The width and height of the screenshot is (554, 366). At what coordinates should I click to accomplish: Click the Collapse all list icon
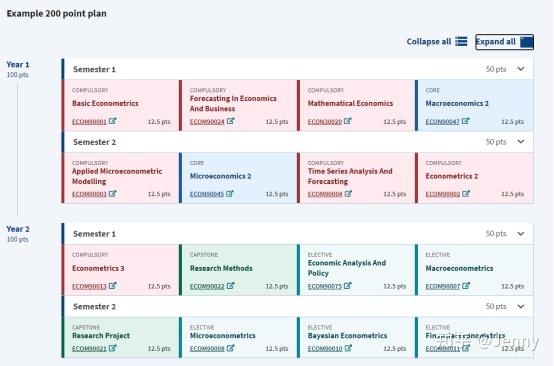[461, 41]
